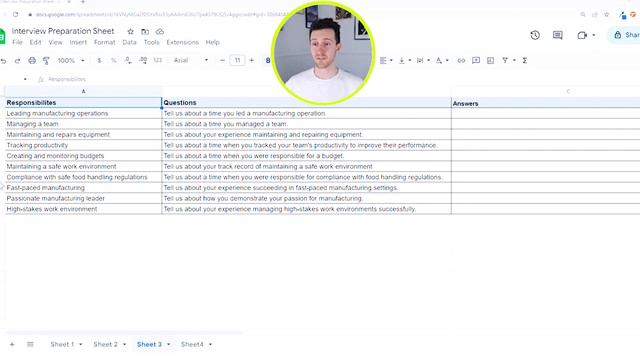Select column A header
The image size is (640, 360).
[83, 91]
